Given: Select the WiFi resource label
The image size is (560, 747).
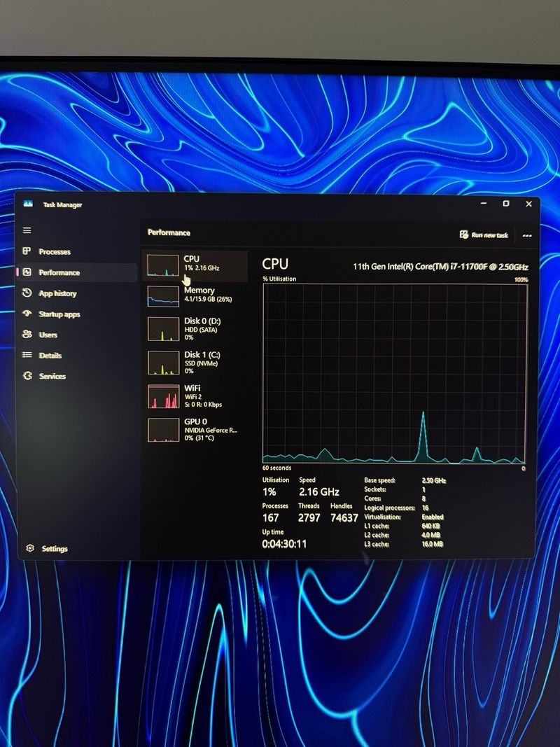Looking at the screenshot, I should [x=192, y=389].
